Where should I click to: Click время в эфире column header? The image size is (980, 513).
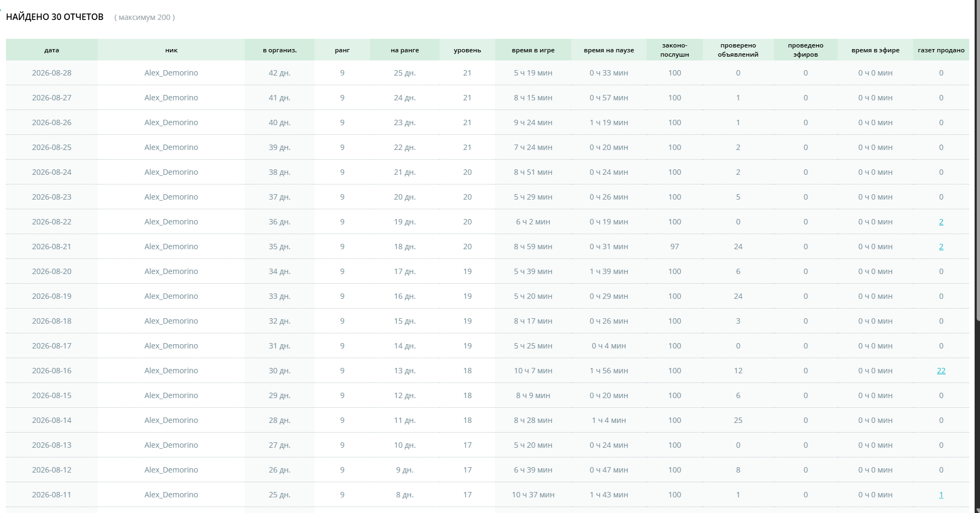click(x=875, y=50)
